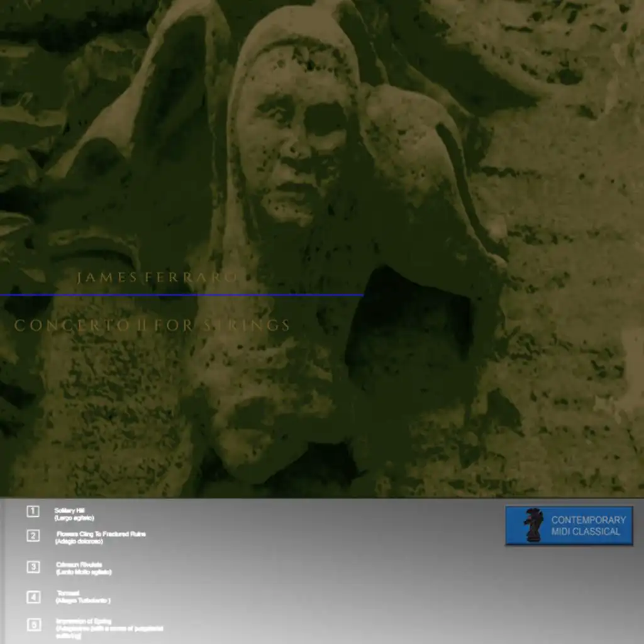
Task: Click the '(Lento Molto agitato)' tempo marking
Action: tap(84, 572)
